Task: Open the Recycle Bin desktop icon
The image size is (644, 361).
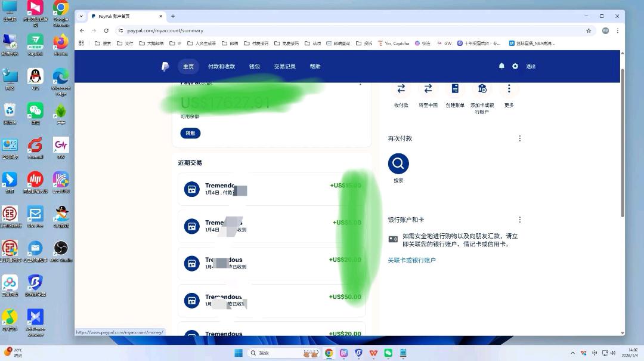Action: [10, 114]
